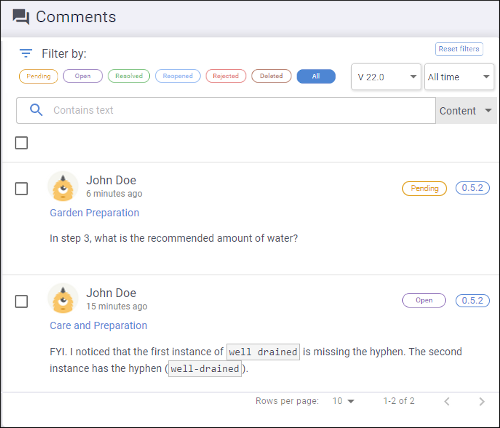Filter comments by Resolved status
The width and height of the screenshot is (500, 428).
point(129,76)
